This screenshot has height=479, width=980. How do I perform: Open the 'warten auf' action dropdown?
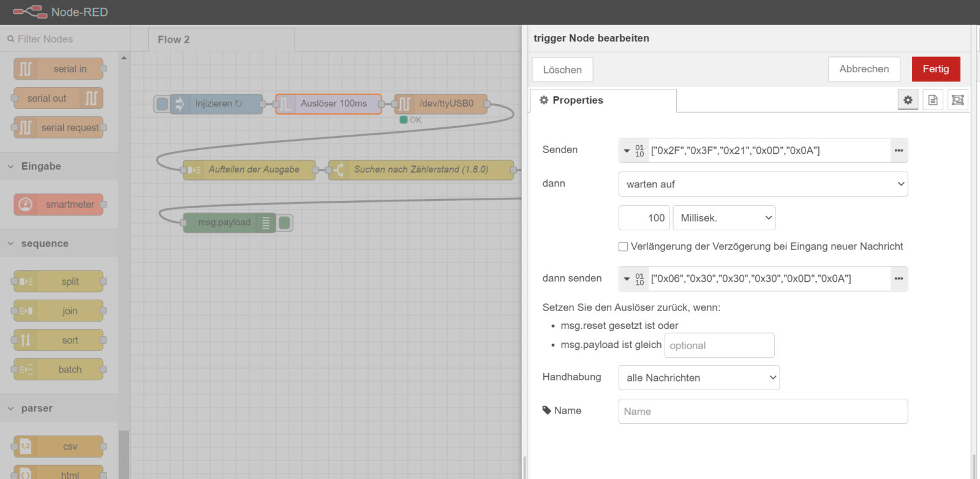763,184
